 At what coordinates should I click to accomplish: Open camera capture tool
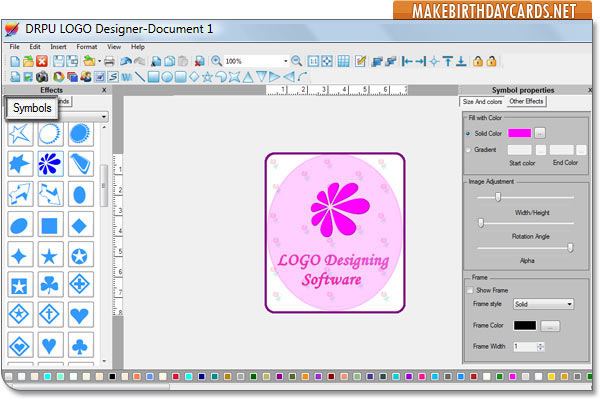[x=42, y=77]
